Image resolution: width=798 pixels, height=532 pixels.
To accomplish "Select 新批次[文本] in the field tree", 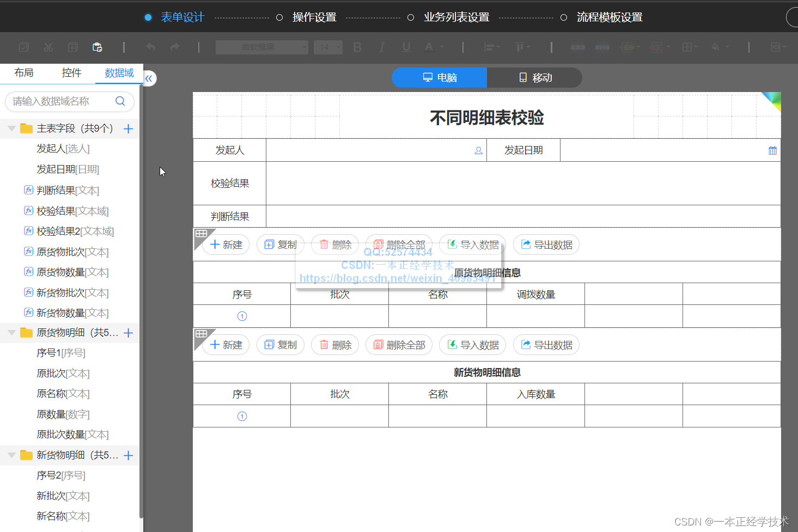I will pyautogui.click(x=63, y=496).
